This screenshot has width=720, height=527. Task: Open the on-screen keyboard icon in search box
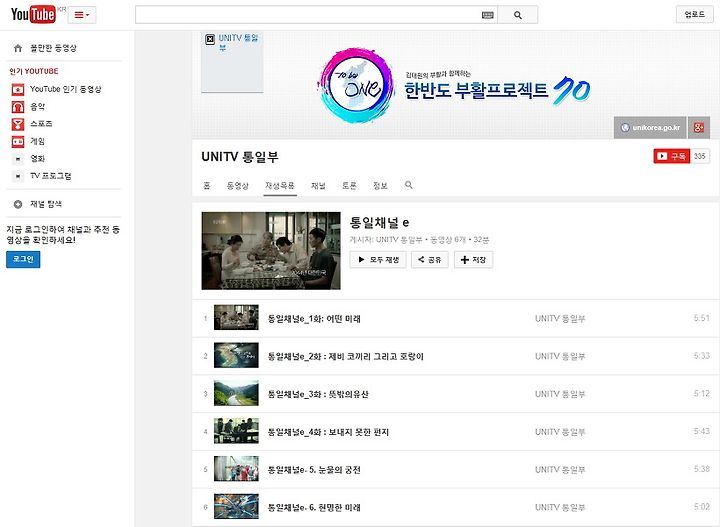coord(488,15)
